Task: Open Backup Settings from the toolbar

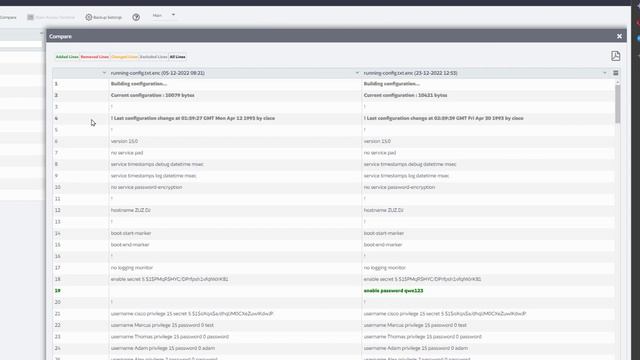Action: [104, 17]
